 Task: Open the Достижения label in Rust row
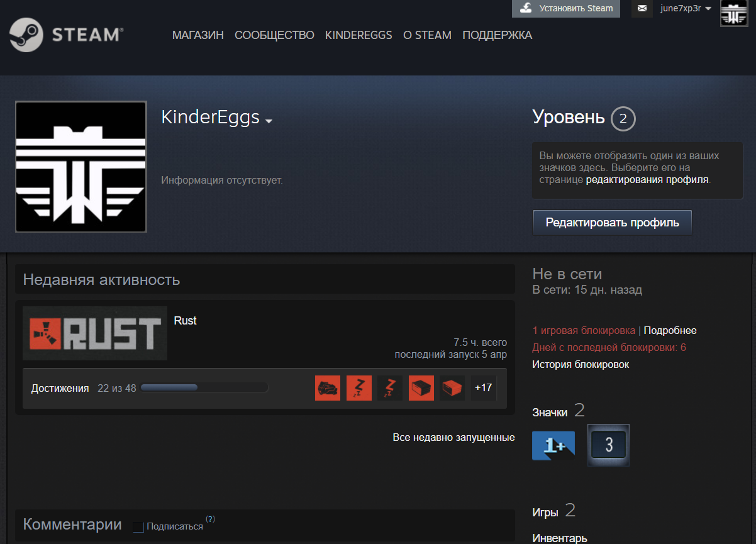pos(60,388)
